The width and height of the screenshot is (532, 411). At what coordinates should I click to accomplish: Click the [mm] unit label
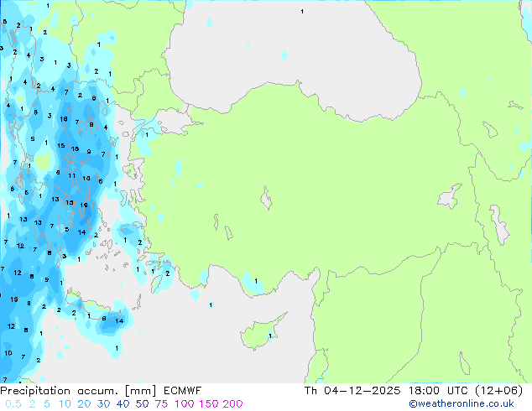pyautogui.click(x=141, y=391)
